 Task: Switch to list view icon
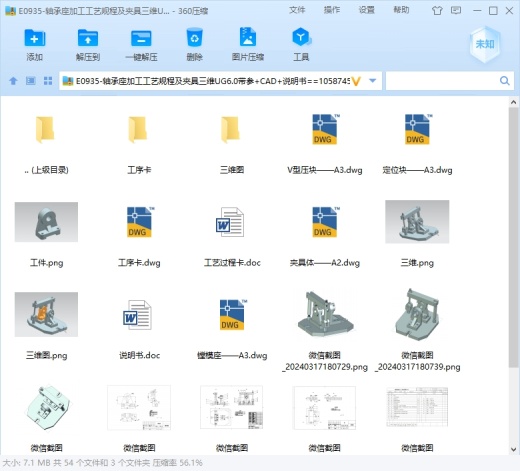(x=31, y=81)
